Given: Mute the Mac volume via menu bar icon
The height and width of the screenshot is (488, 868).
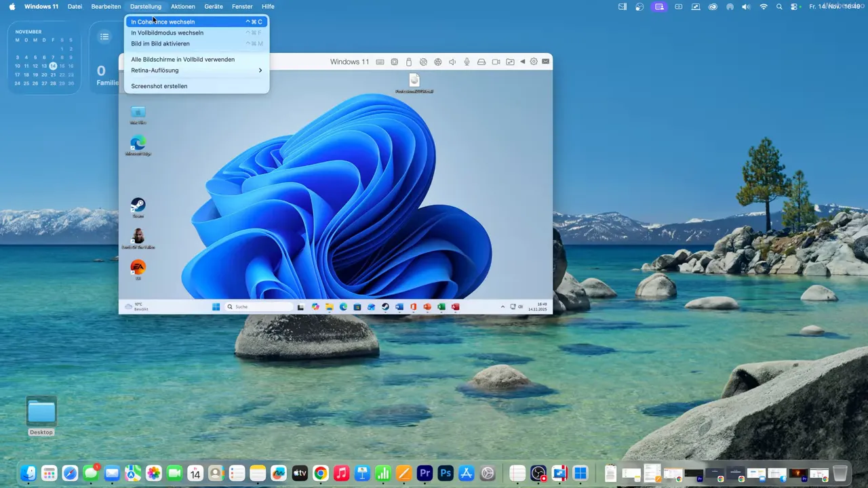Looking at the screenshot, I should click(x=746, y=6).
